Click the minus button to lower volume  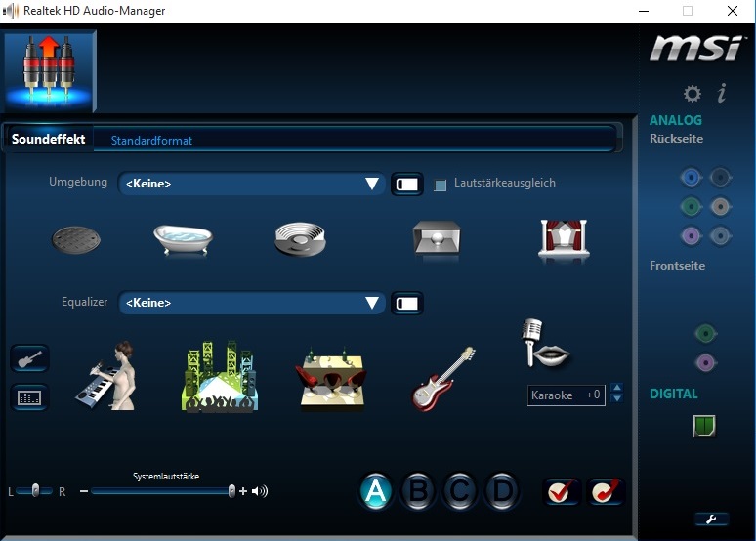[84, 491]
